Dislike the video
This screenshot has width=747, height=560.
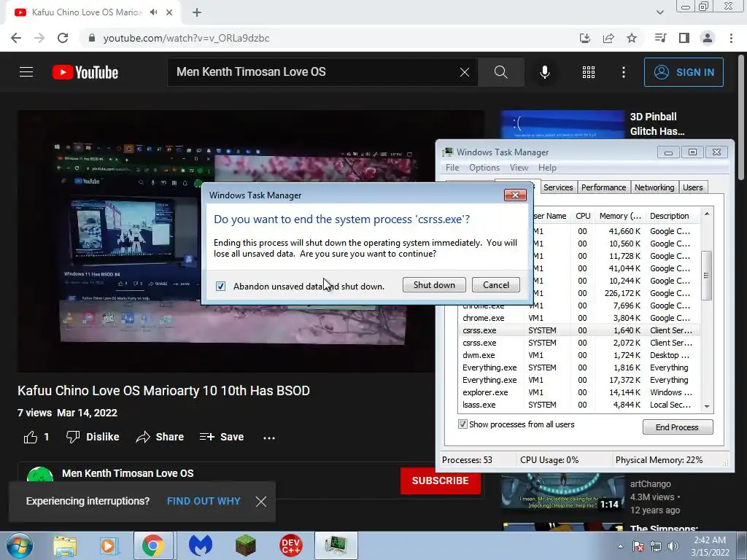[93, 437]
